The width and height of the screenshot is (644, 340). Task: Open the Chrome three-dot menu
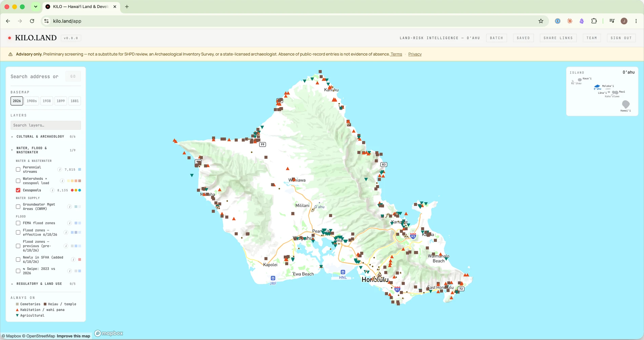tap(636, 21)
